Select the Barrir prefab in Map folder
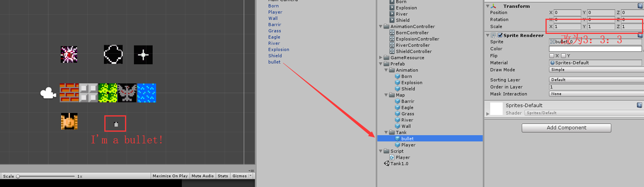The height and width of the screenshot is (187, 644). [407, 101]
